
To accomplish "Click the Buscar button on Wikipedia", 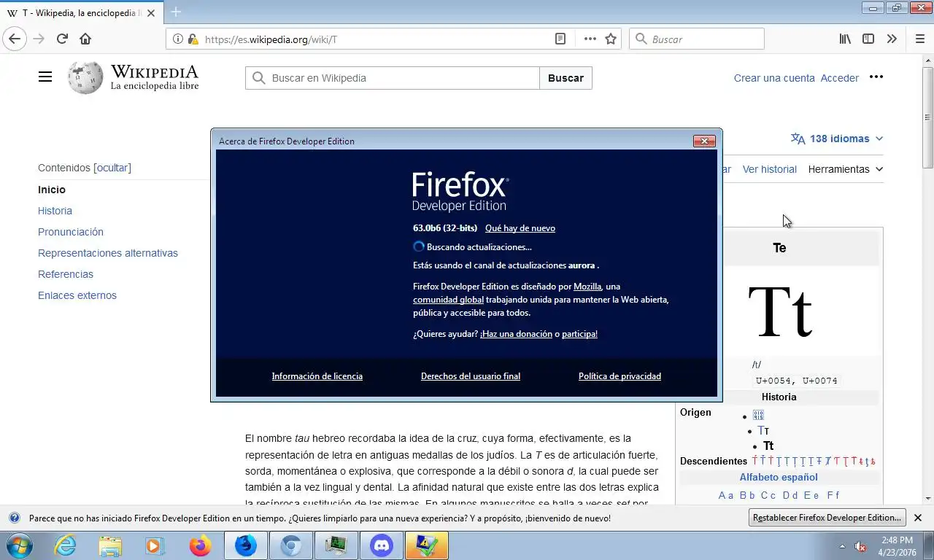I will point(566,78).
